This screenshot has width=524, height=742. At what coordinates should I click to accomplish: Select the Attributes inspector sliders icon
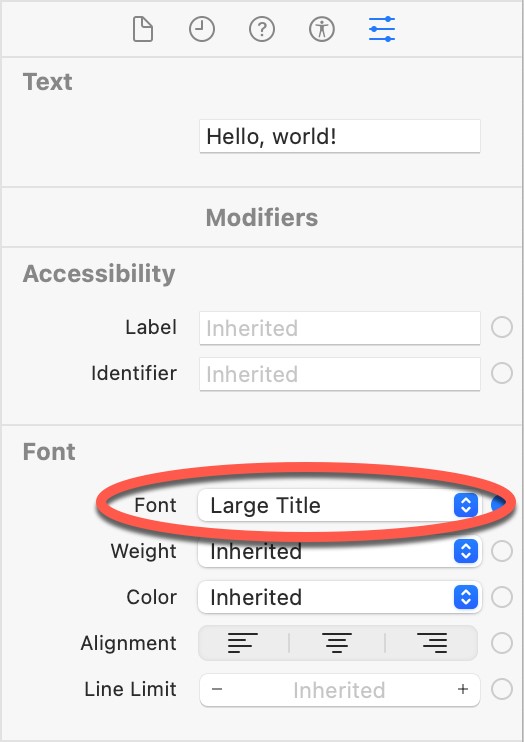point(382,29)
